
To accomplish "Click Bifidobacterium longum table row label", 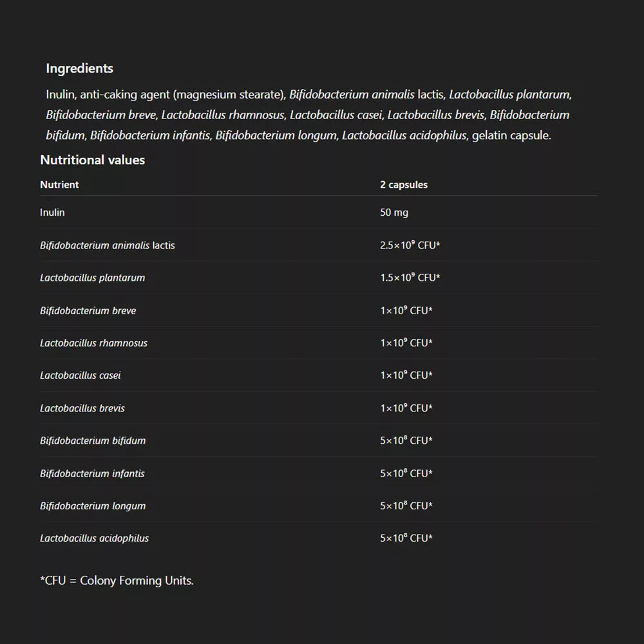I will [93, 506].
